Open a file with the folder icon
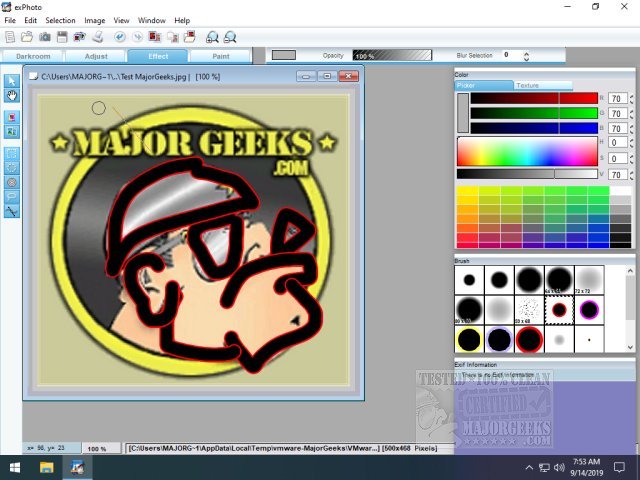This screenshot has width=640, height=480. [x=27, y=37]
